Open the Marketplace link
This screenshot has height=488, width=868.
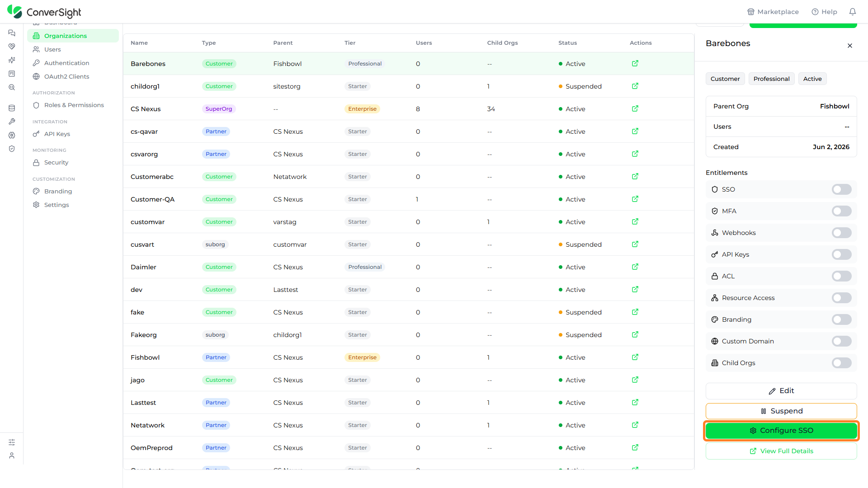(773, 12)
